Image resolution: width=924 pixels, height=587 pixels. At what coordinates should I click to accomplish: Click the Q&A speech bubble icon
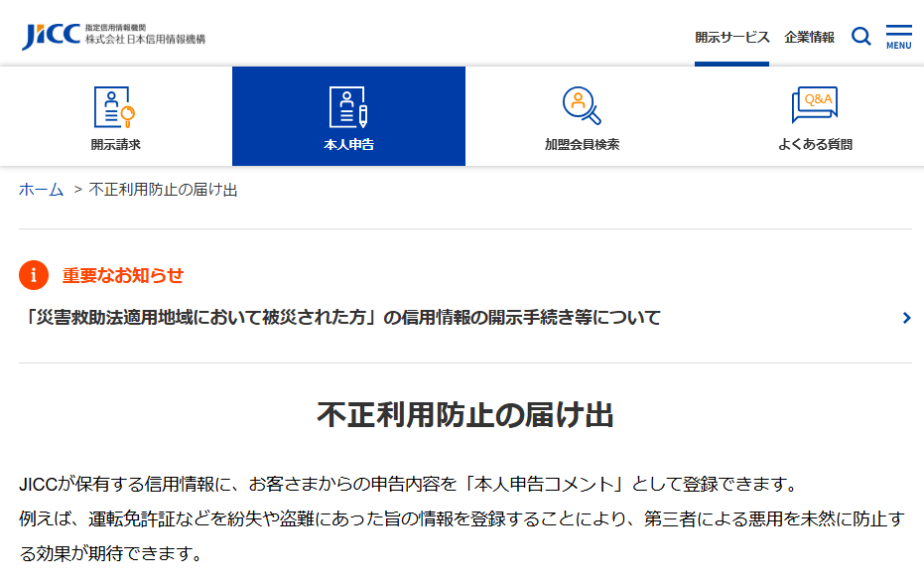click(x=815, y=104)
